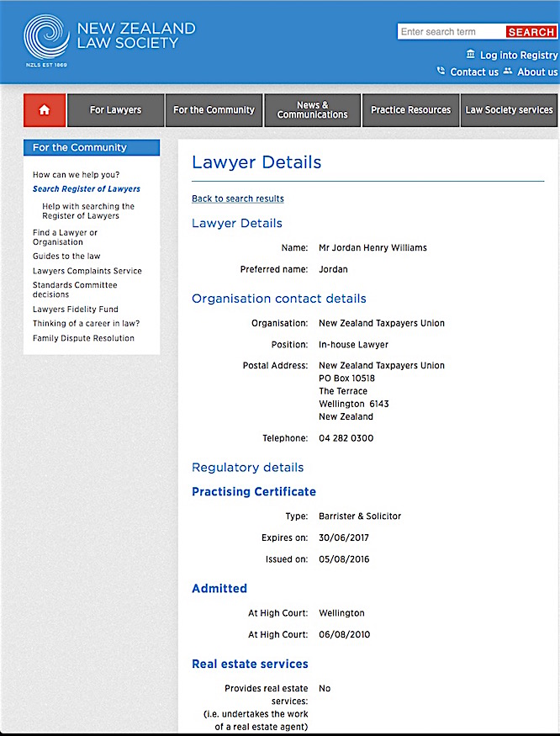Image resolution: width=560 pixels, height=736 pixels.
Task: Open the Practice Resources menu
Action: click(x=410, y=110)
